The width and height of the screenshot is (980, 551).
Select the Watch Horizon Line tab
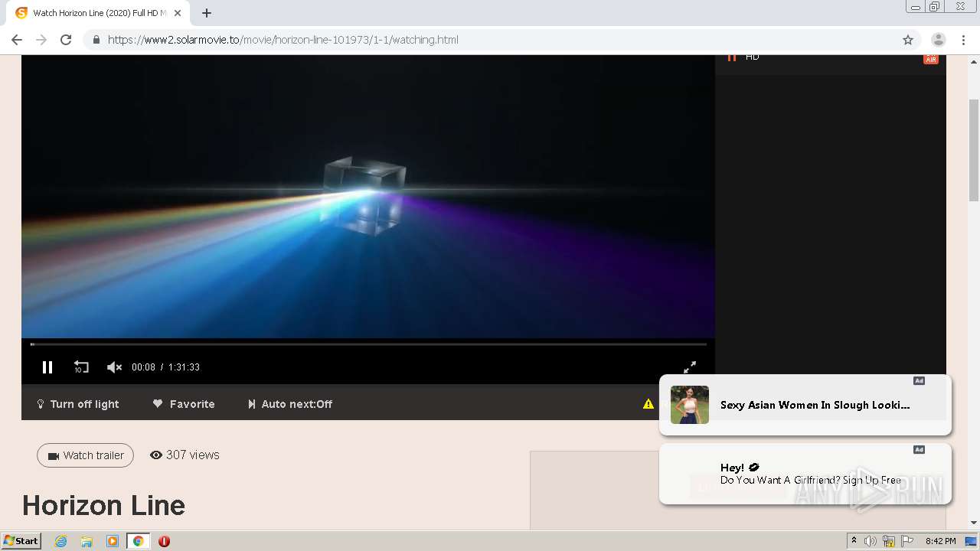pyautogui.click(x=98, y=13)
